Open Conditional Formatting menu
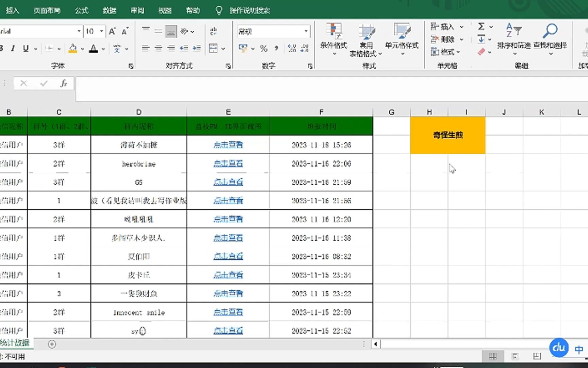 click(333, 40)
